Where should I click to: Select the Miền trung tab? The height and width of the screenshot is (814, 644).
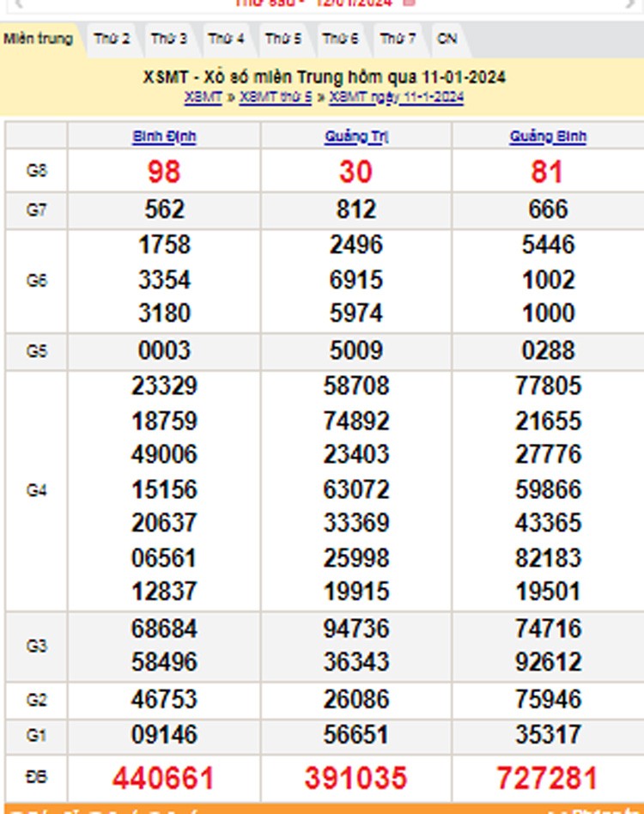click(38, 39)
